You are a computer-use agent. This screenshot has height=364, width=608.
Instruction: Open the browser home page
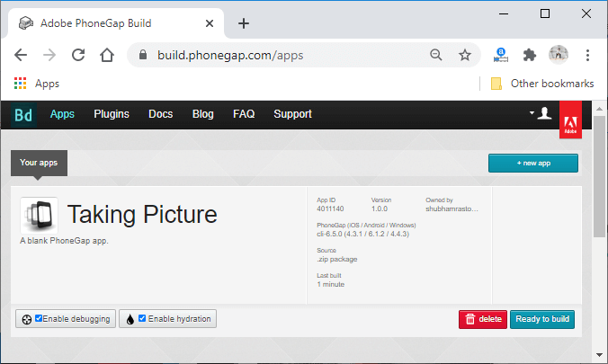point(107,55)
